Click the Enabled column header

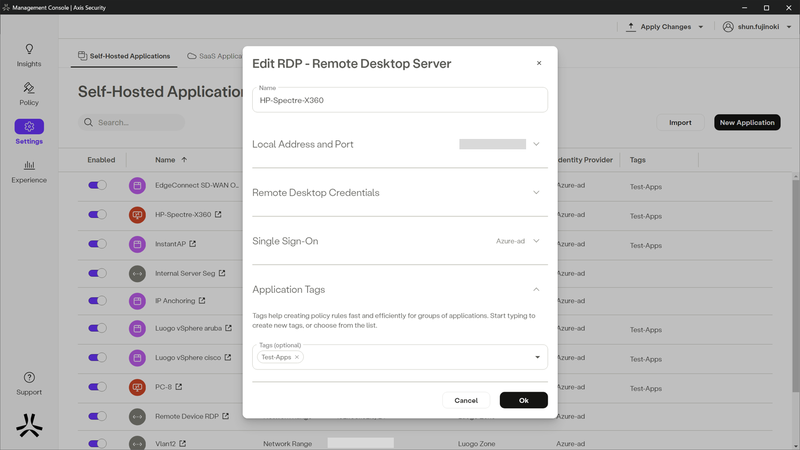click(x=101, y=160)
